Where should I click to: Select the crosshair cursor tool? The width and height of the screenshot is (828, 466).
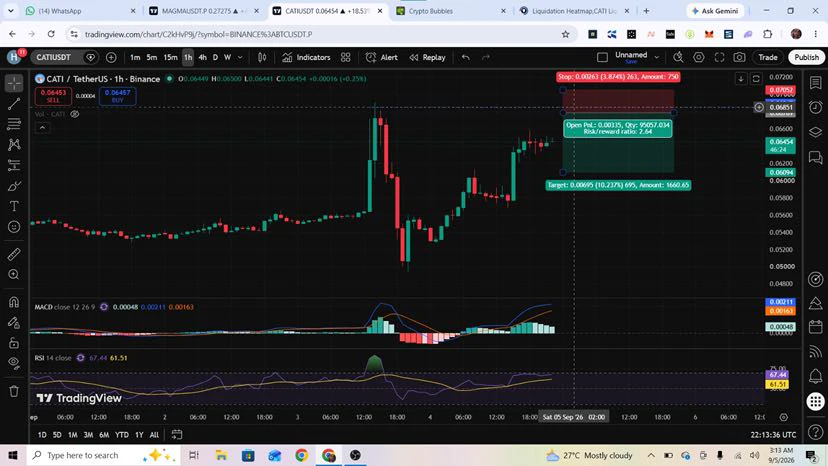tap(14, 83)
